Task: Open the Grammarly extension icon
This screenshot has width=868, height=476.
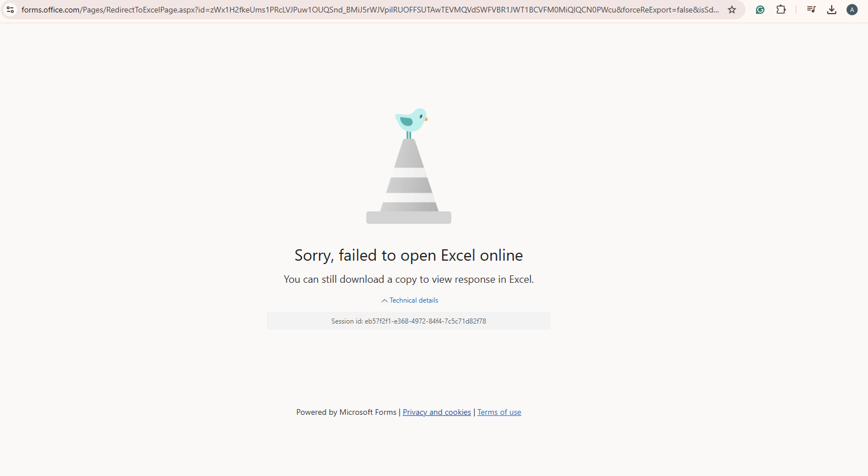Action: [760, 10]
